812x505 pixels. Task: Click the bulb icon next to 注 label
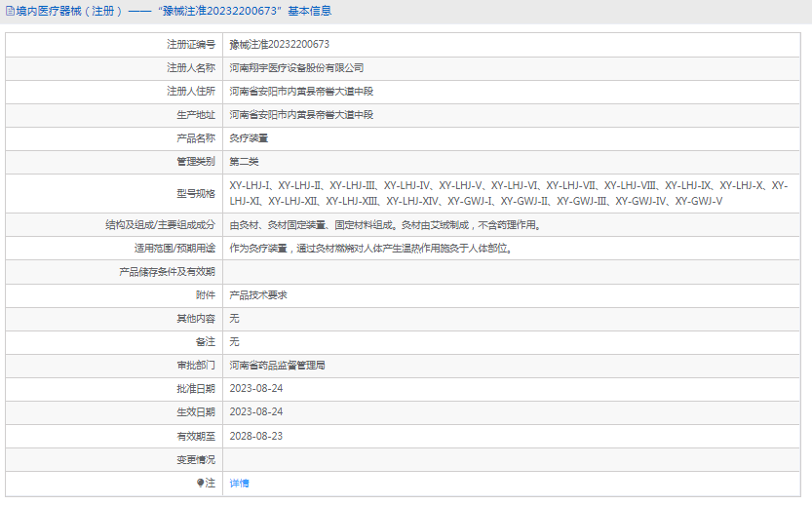200,483
